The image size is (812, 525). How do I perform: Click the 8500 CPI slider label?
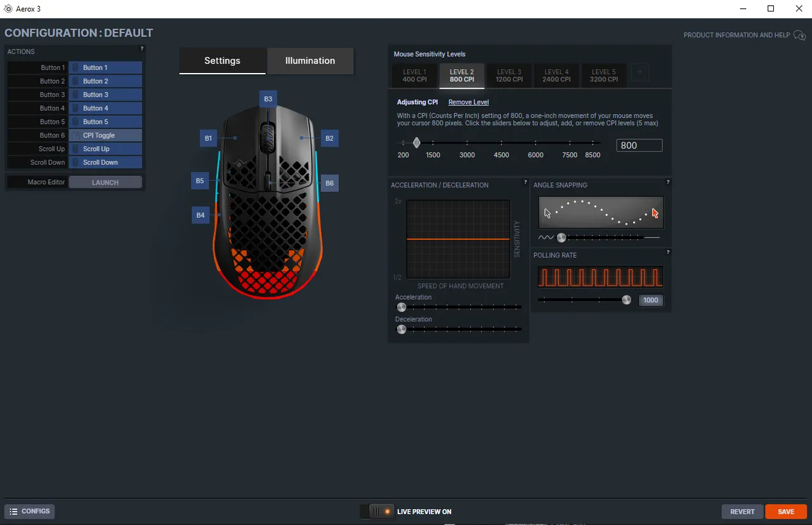[593, 155]
